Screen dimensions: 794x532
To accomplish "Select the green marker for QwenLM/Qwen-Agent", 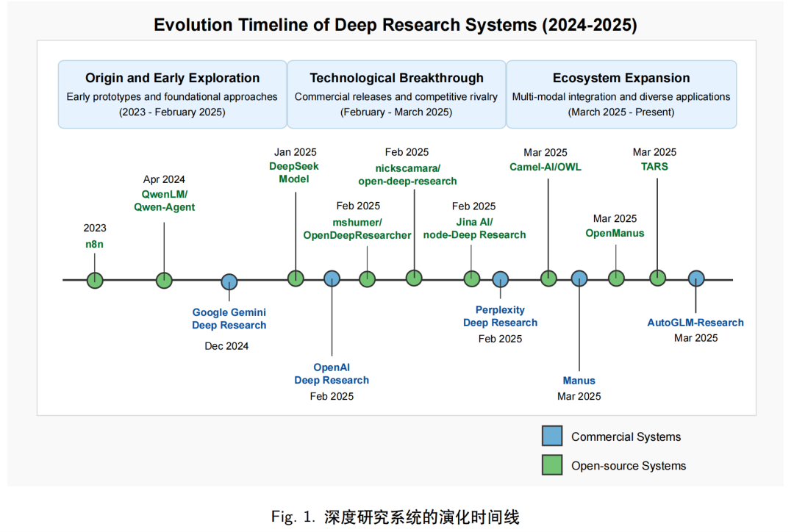I will tap(164, 280).
